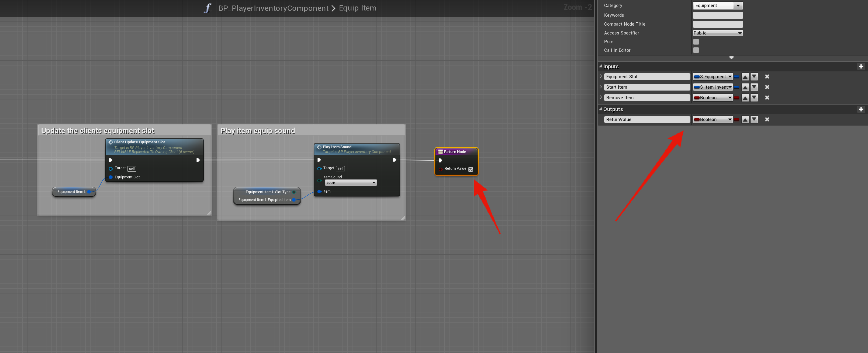Remove the ReturnValue output with X icon
The height and width of the screenshot is (353, 868).
(767, 119)
